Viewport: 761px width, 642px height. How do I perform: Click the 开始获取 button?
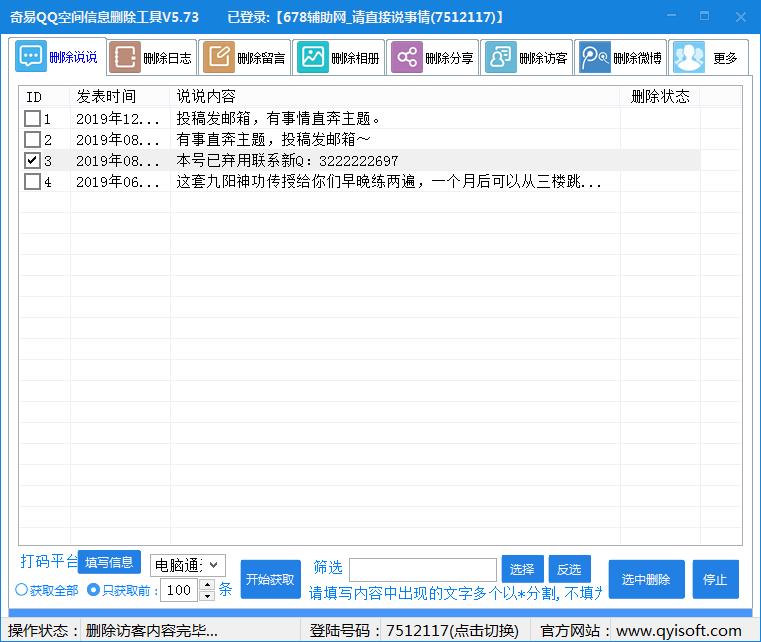[x=270, y=579]
